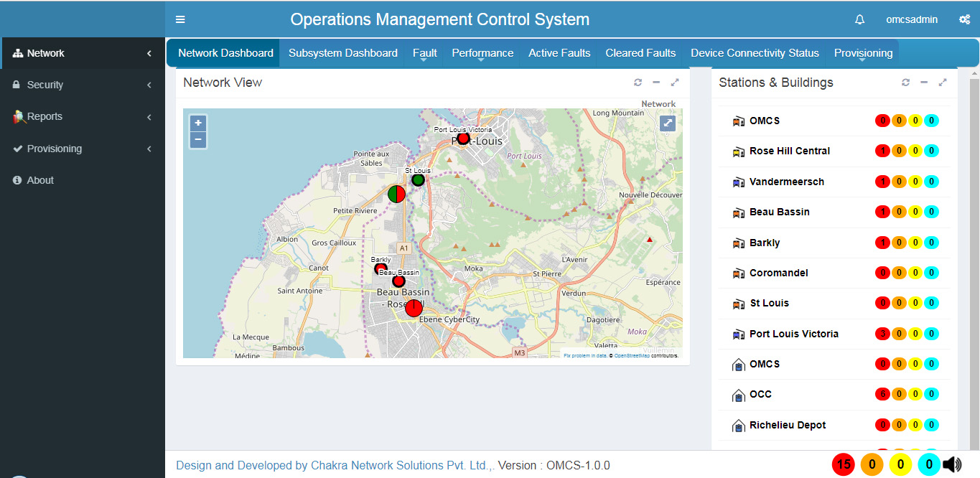
Task: Expand Network View panel to fullscreen
Action: coord(675,83)
